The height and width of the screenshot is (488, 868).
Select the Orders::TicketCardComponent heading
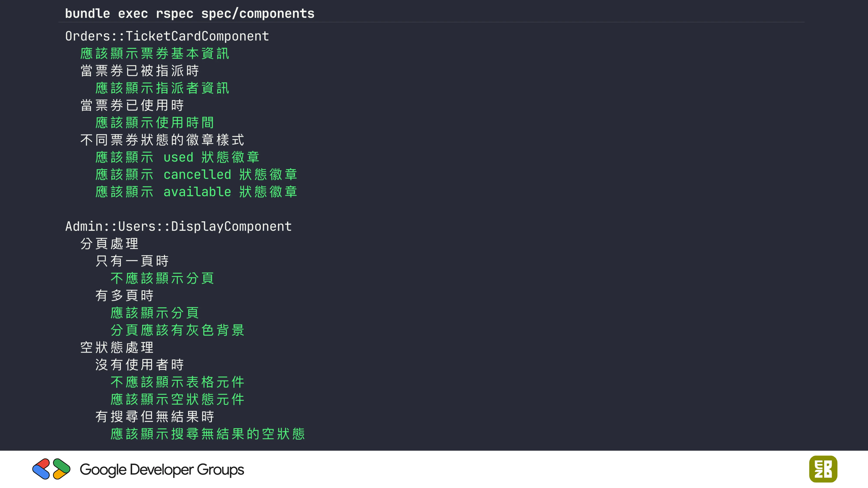point(167,36)
